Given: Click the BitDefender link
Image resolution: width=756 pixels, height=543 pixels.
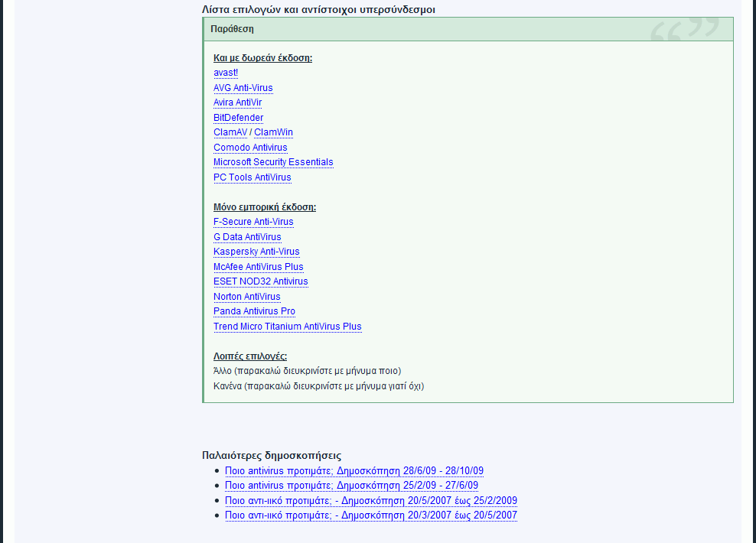Looking at the screenshot, I should tap(238, 118).
